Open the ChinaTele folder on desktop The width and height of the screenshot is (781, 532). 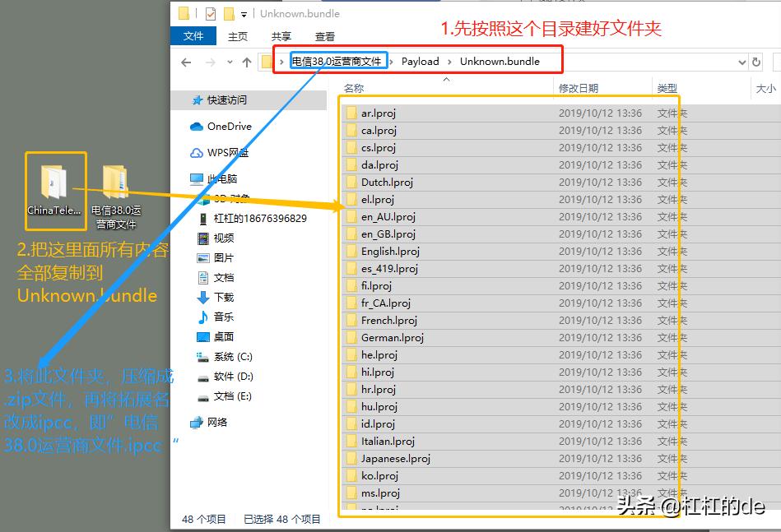coord(53,183)
